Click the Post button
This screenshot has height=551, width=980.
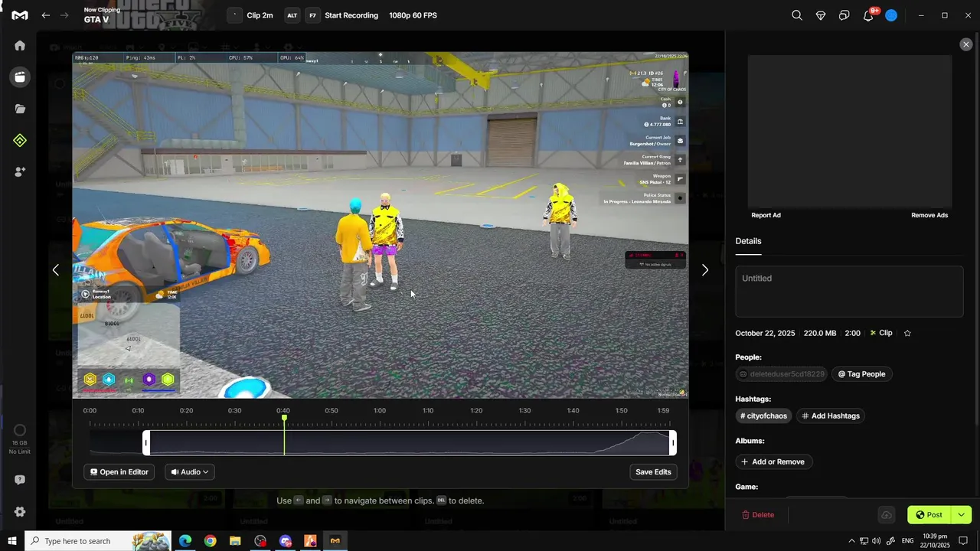pos(929,515)
